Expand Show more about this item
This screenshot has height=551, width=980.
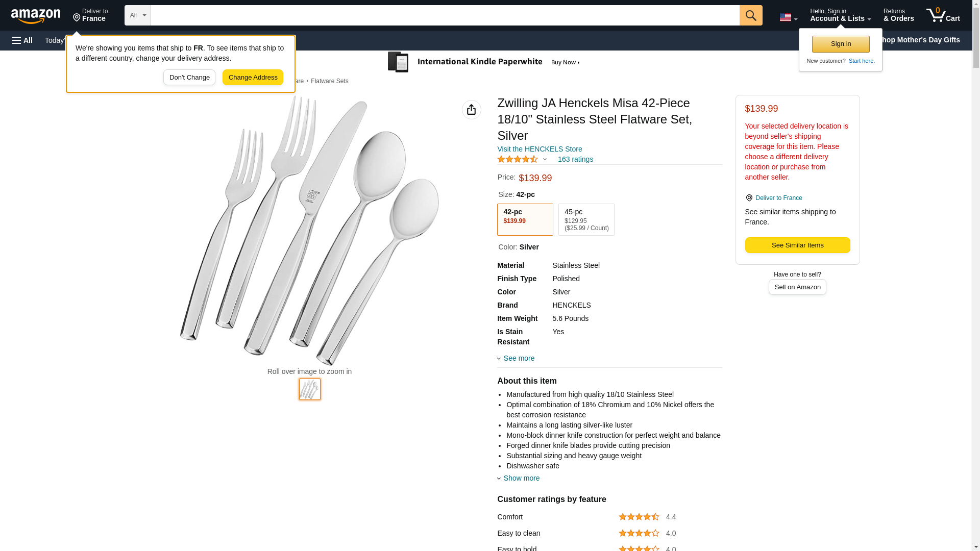521,478
